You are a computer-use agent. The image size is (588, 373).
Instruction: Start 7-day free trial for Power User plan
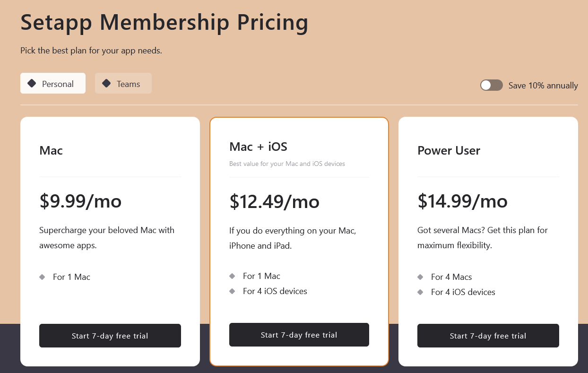tap(488, 336)
